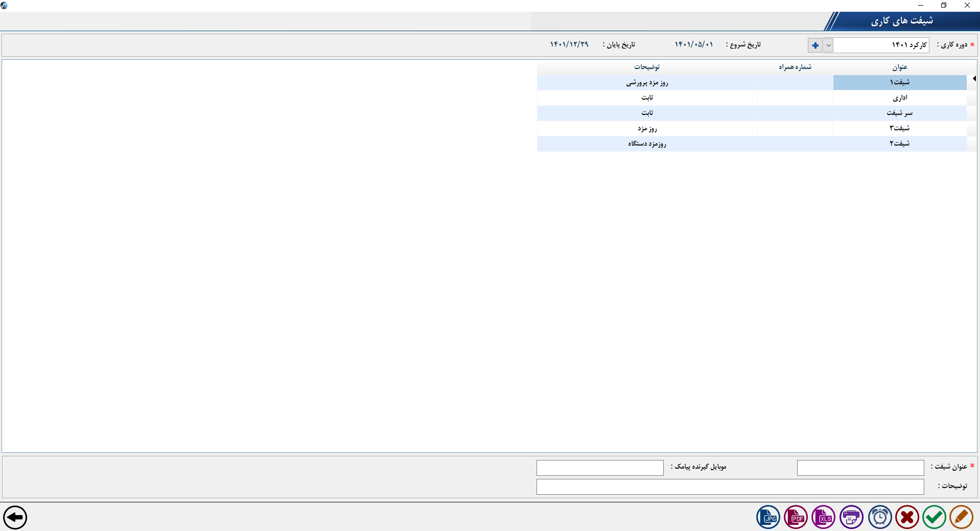Image resolution: width=980 pixels, height=531 pixels.
Task: Click the موبایل گیرنده پیامک input field
Action: 599,468
